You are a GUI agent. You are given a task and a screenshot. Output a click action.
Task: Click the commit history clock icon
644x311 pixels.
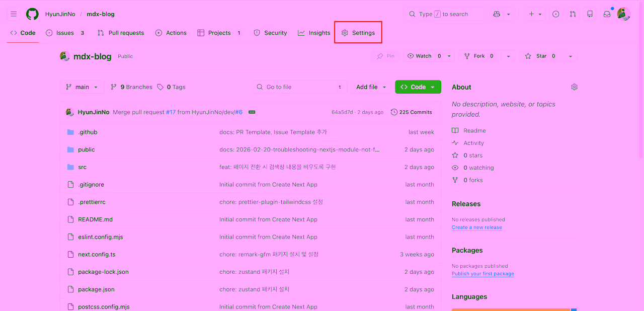pos(393,112)
